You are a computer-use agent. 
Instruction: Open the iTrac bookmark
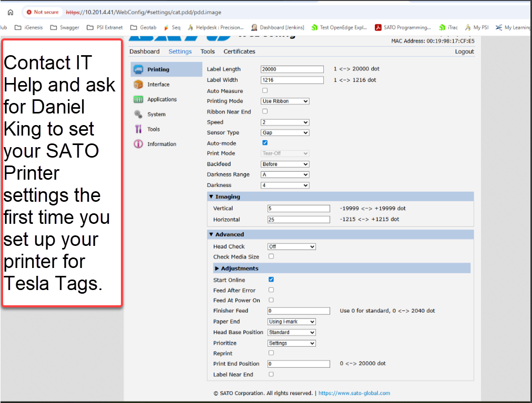click(x=448, y=27)
